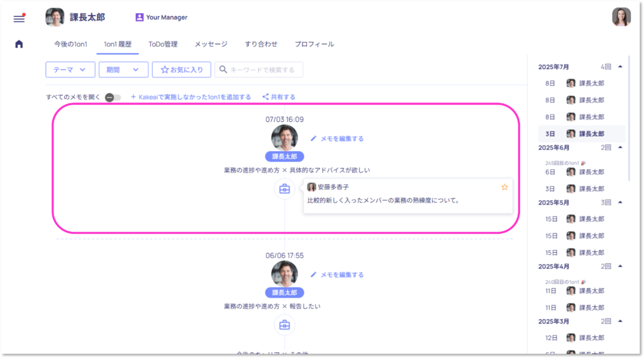
Task: Click the share icon beside 共有する
Action: coord(266,97)
